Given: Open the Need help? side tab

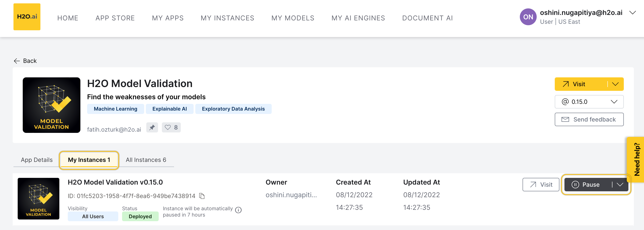Looking at the screenshot, I should click(x=637, y=159).
